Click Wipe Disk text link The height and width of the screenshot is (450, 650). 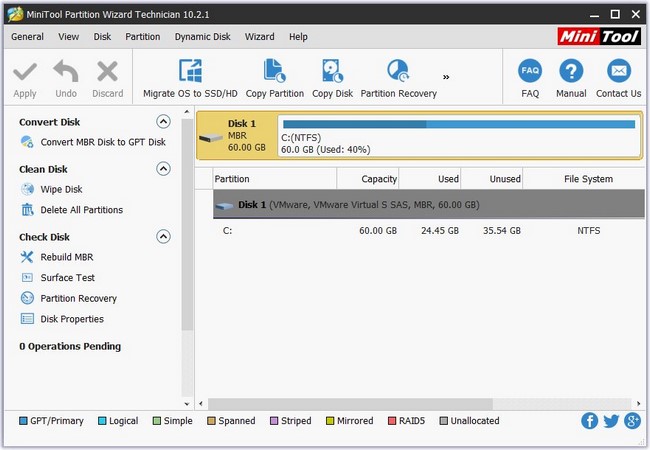pyautogui.click(x=61, y=189)
